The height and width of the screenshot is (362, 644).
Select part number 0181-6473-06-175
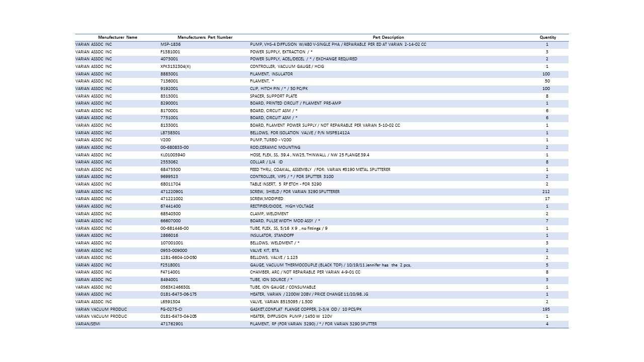pyautogui.click(x=179, y=294)
